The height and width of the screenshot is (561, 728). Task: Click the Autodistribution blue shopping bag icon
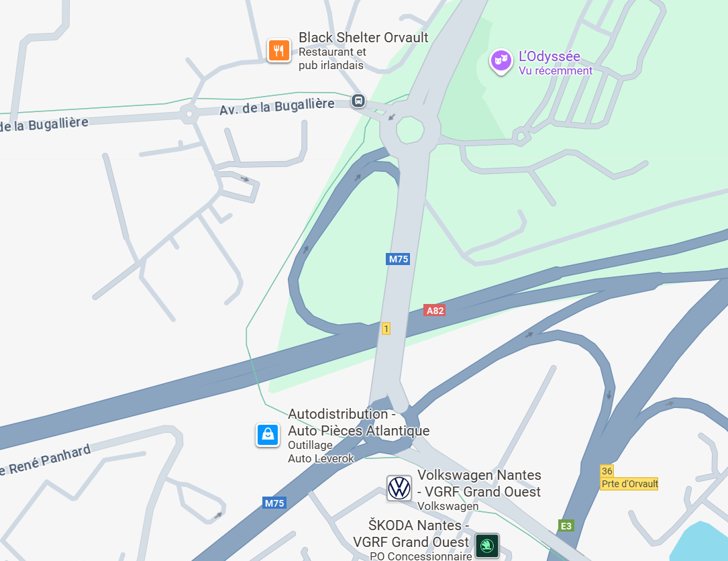pos(268,435)
